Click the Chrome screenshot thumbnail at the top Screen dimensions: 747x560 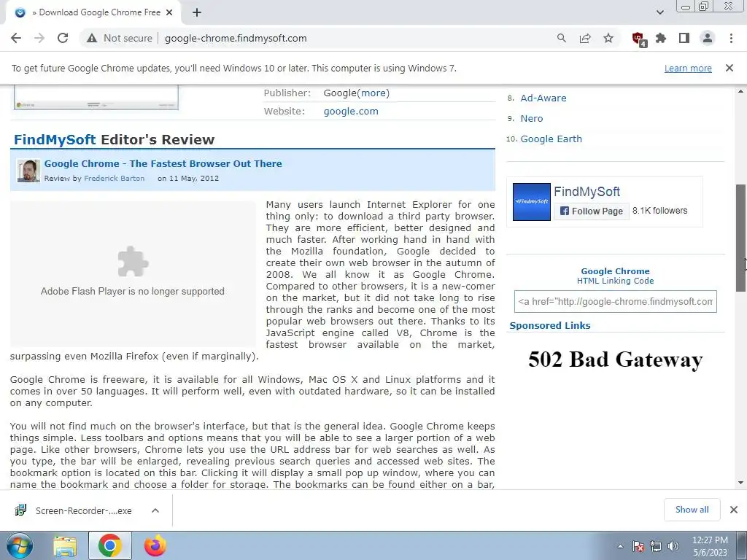[96, 97]
